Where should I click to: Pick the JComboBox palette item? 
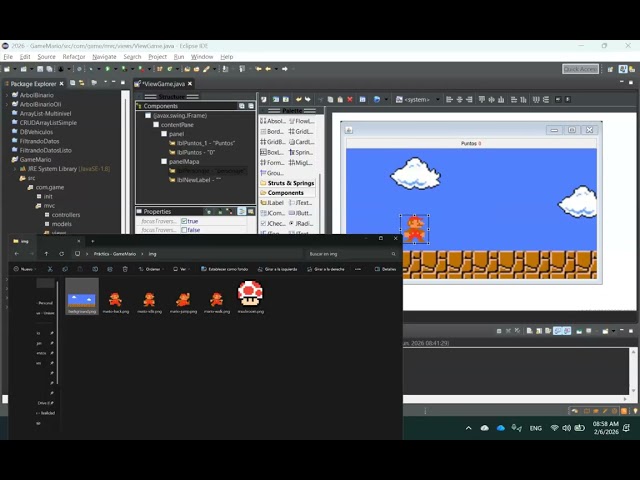click(x=272, y=213)
